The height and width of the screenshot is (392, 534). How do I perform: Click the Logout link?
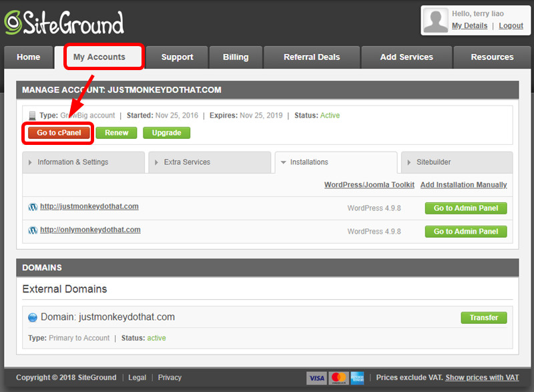tap(511, 26)
